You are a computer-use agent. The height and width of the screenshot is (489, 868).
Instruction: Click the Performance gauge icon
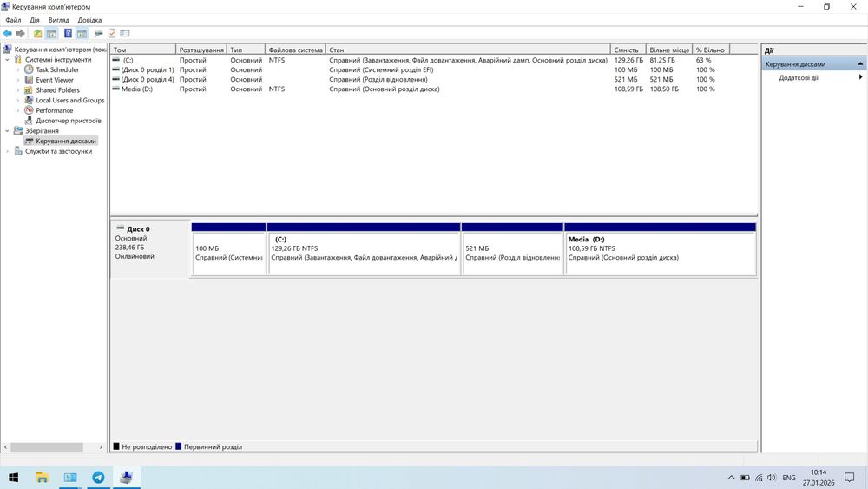pyautogui.click(x=29, y=110)
